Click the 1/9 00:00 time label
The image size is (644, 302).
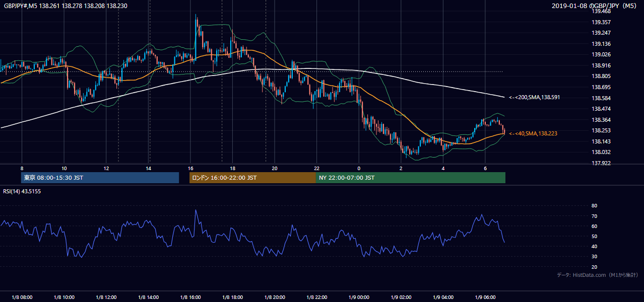click(x=359, y=297)
